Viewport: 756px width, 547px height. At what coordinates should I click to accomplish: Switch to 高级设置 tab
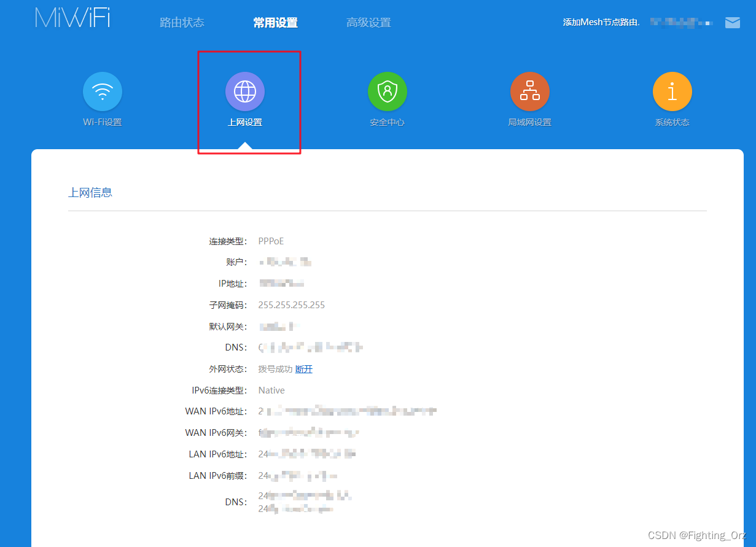pyautogui.click(x=368, y=23)
